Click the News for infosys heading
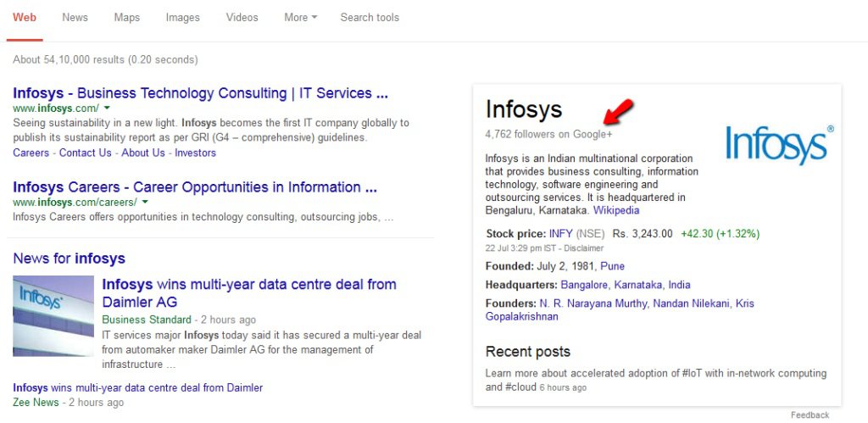The height and width of the screenshot is (423, 868). [70, 259]
